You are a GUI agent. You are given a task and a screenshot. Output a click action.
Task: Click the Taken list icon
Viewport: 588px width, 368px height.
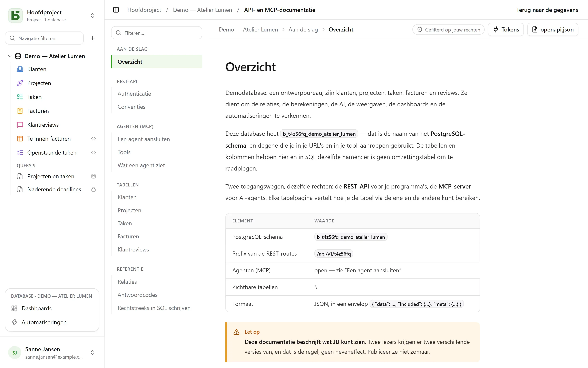point(20,97)
